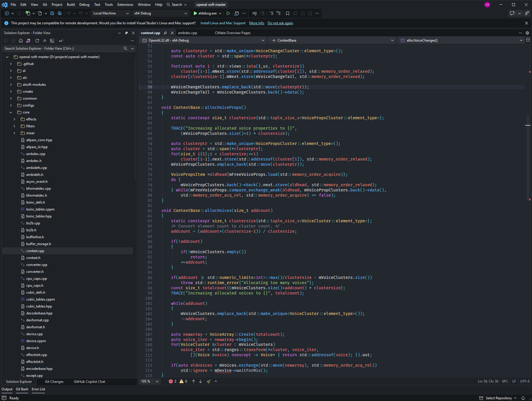Expand the alsoft-modules folder
Image resolution: width=532 pixels, height=401 pixels.
click(11, 85)
